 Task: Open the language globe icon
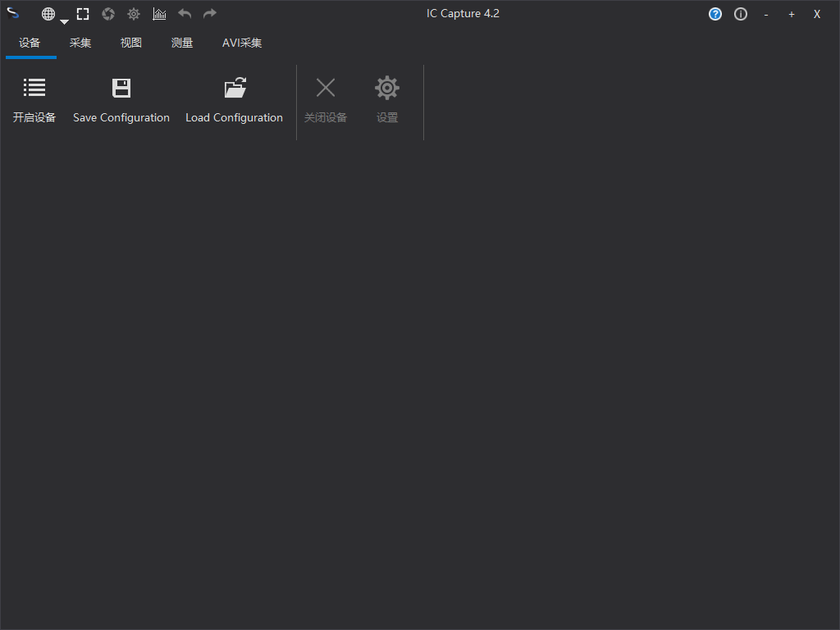[x=48, y=14]
